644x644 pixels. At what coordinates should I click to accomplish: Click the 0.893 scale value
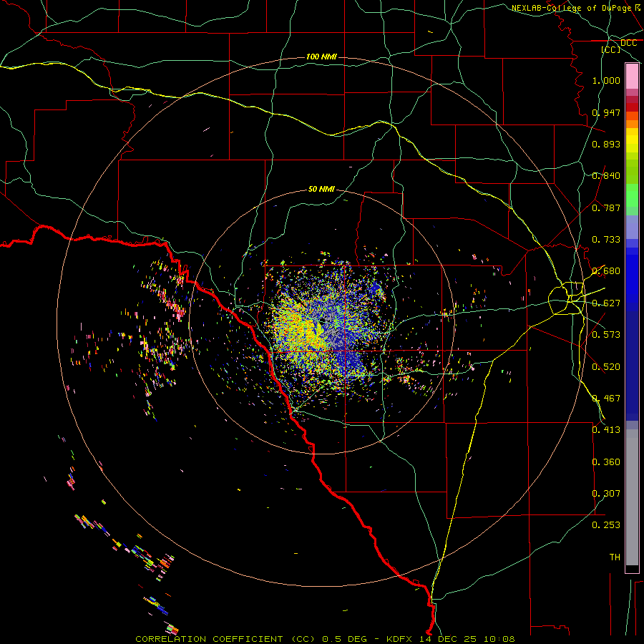coord(606,144)
